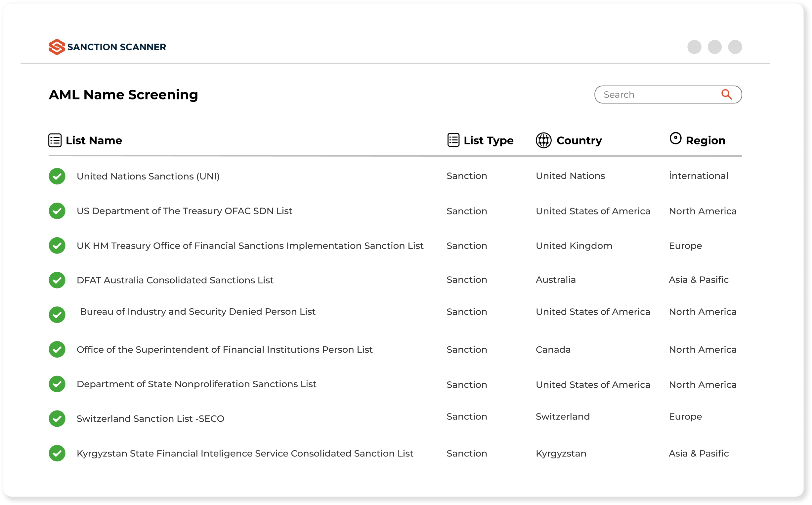Toggle the United Nations Sanctions (UNI) checkmark

pos(57,176)
